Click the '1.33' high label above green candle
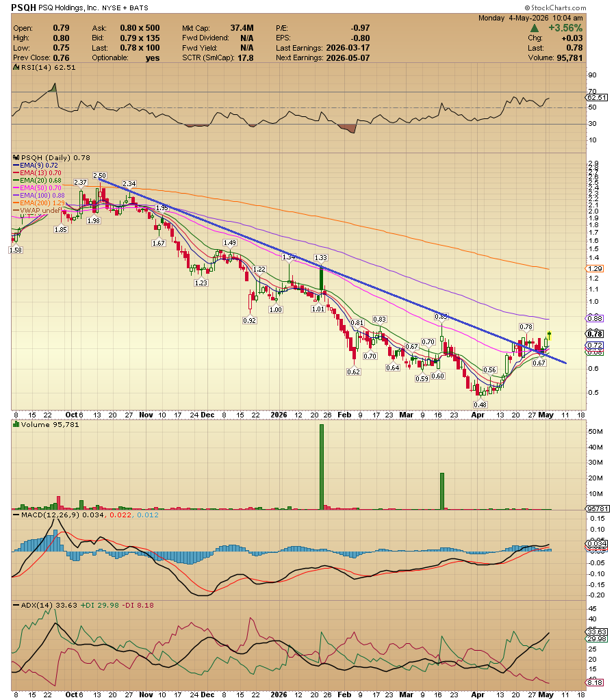 tap(321, 257)
